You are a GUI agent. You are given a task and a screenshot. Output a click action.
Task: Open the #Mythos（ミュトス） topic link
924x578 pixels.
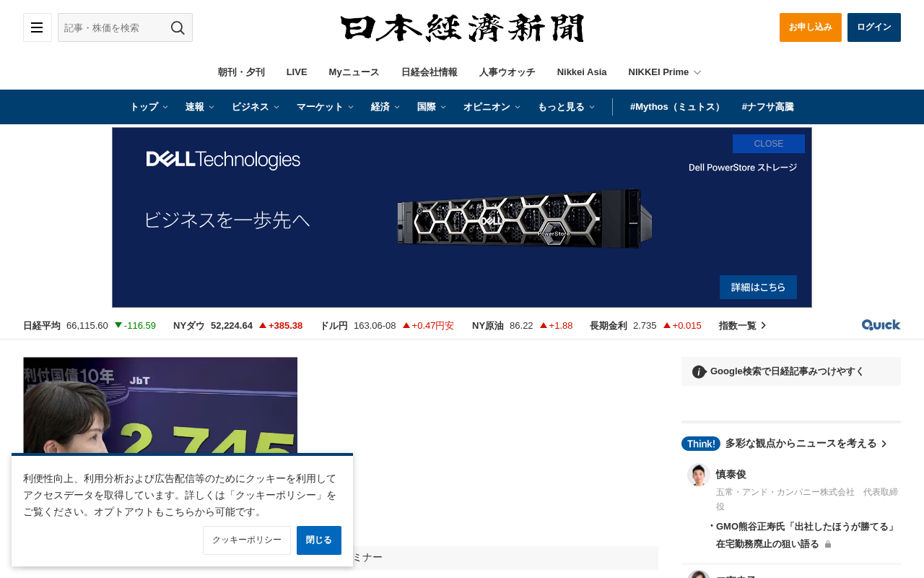coord(677,107)
